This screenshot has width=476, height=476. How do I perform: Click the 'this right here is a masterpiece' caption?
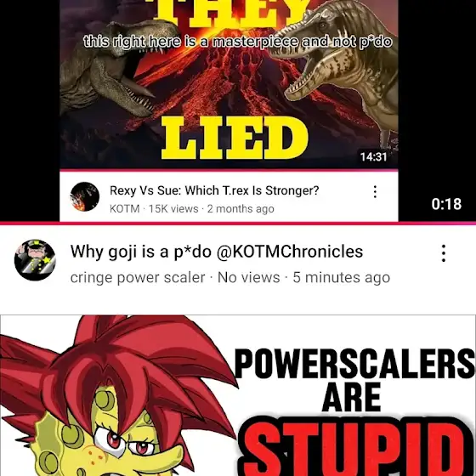tap(238, 42)
